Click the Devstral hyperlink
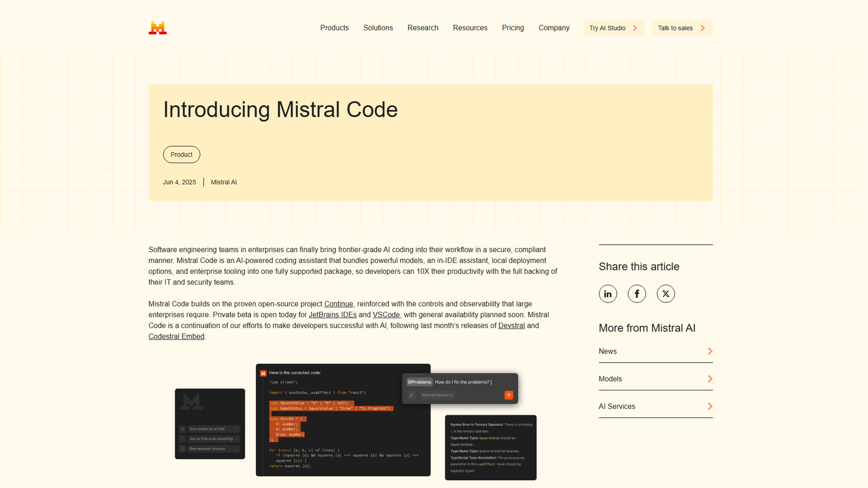868x488 pixels. [511, 325]
